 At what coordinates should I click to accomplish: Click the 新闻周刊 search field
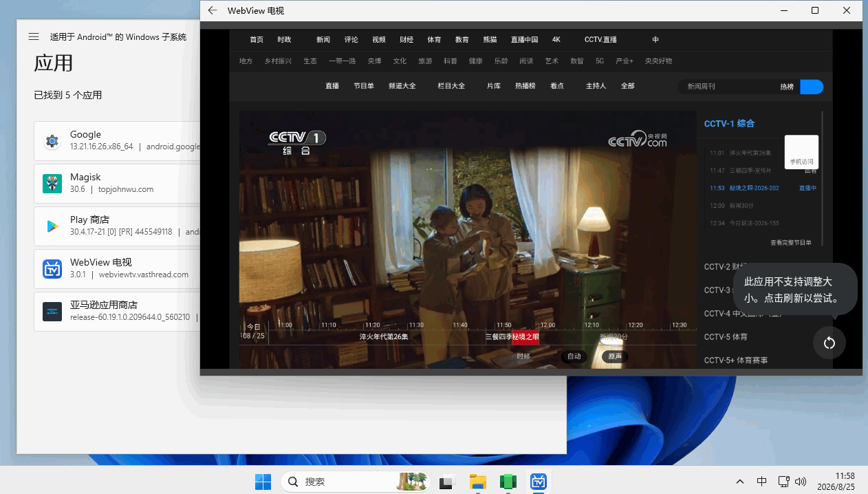tap(726, 87)
